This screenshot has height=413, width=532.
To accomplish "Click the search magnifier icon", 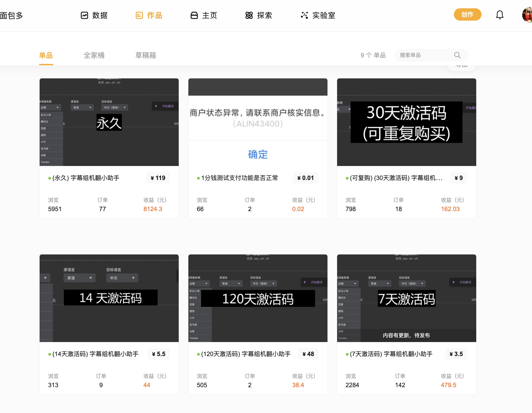I will 457,55.
